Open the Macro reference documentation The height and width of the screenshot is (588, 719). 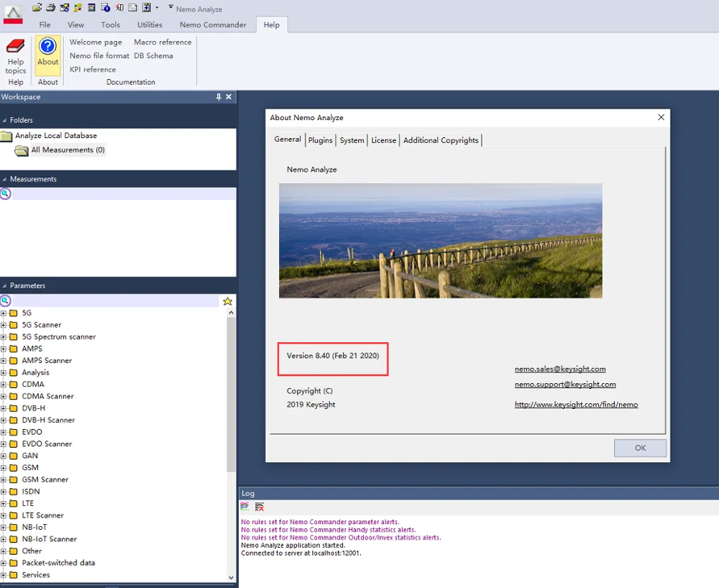tap(162, 42)
